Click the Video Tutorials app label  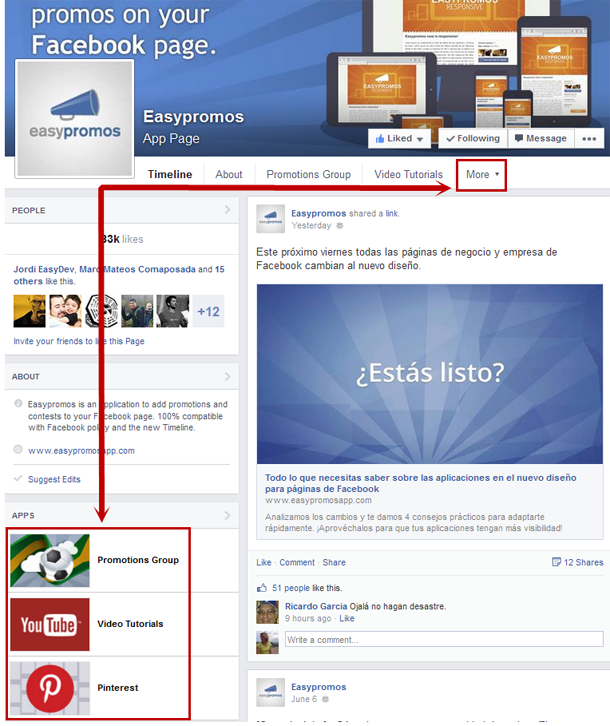[x=130, y=624]
